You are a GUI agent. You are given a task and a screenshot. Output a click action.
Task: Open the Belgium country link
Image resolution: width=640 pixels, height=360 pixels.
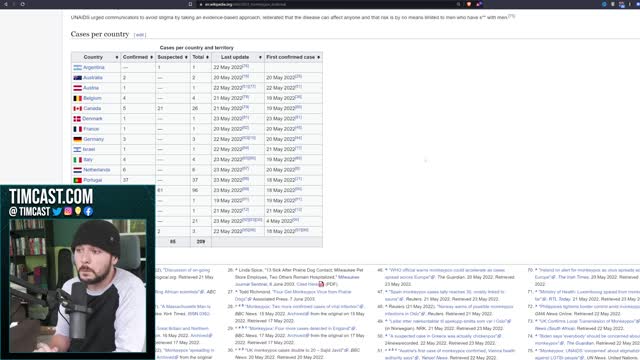tap(92, 98)
